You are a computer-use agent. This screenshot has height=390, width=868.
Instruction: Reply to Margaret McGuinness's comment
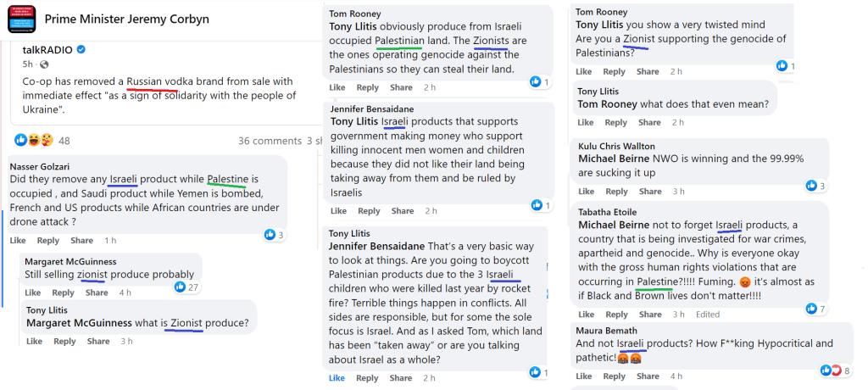(64, 292)
